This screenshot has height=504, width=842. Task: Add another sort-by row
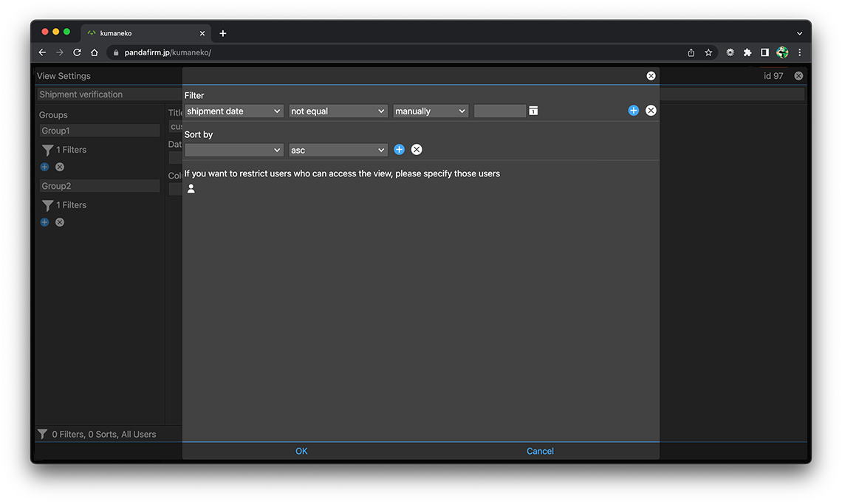pyautogui.click(x=399, y=150)
